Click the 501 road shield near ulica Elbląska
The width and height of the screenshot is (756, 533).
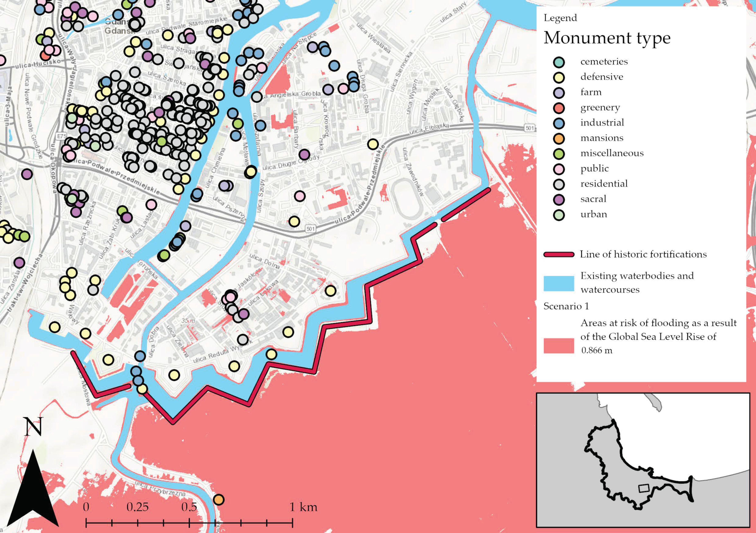pyautogui.click(x=529, y=128)
